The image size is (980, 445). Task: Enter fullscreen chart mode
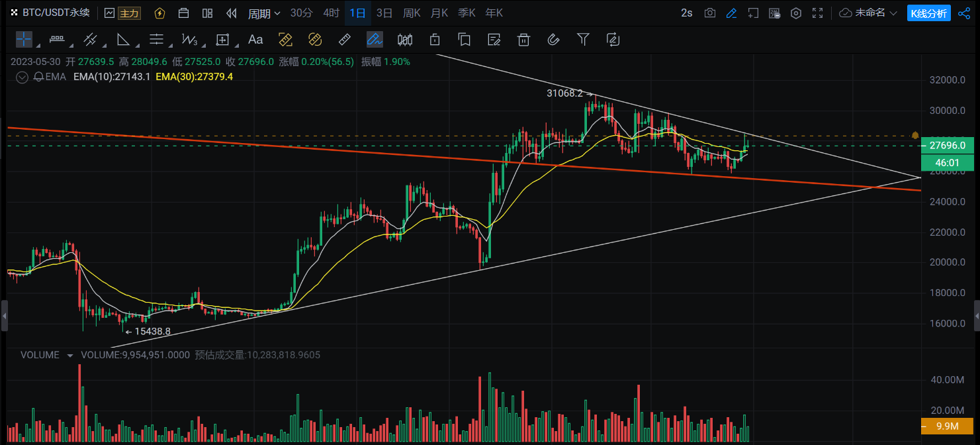click(818, 13)
